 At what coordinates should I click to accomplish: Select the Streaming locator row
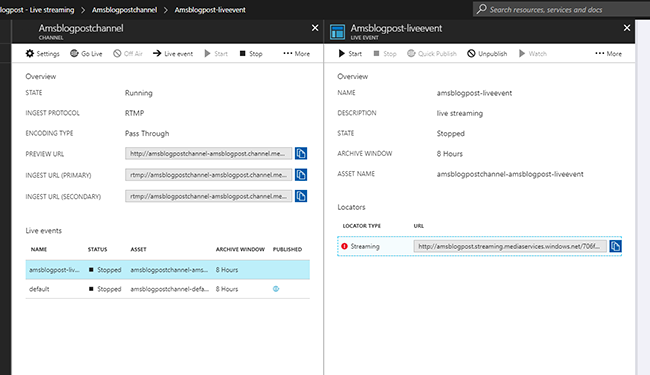pyautogui.click(x=480, y=246)
